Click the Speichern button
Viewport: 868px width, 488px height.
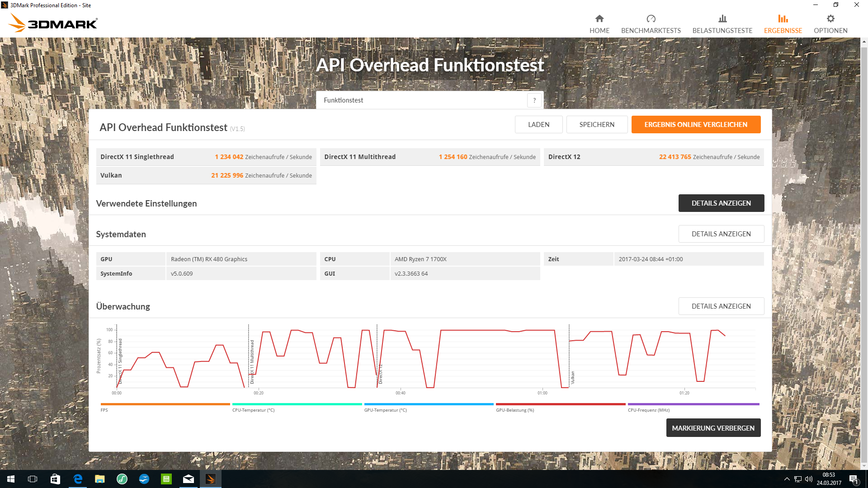(x=596, y=125)
